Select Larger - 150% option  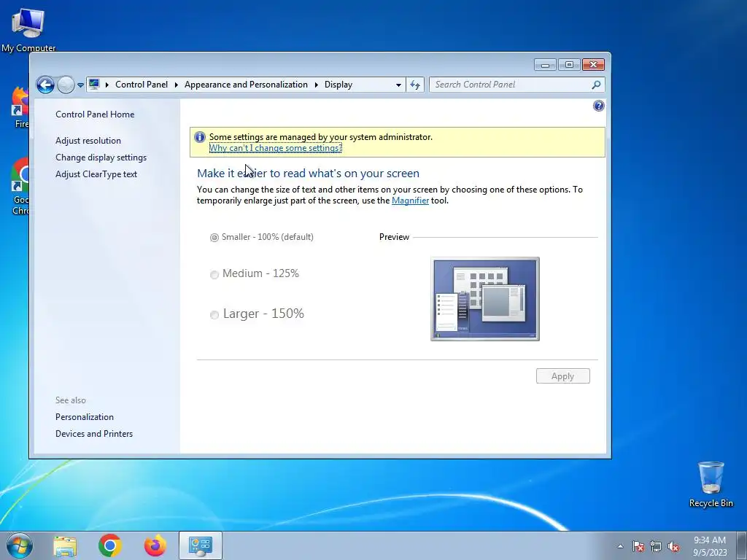coord(257,314)
